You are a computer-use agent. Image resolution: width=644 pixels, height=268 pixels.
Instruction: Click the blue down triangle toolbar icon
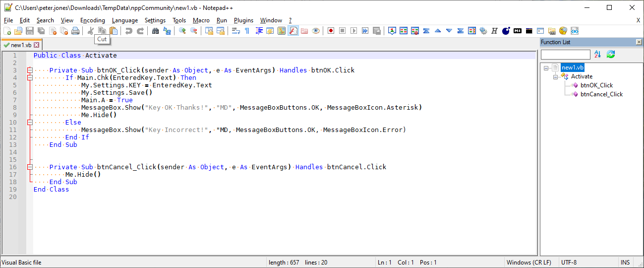click(x=449, y=31)
